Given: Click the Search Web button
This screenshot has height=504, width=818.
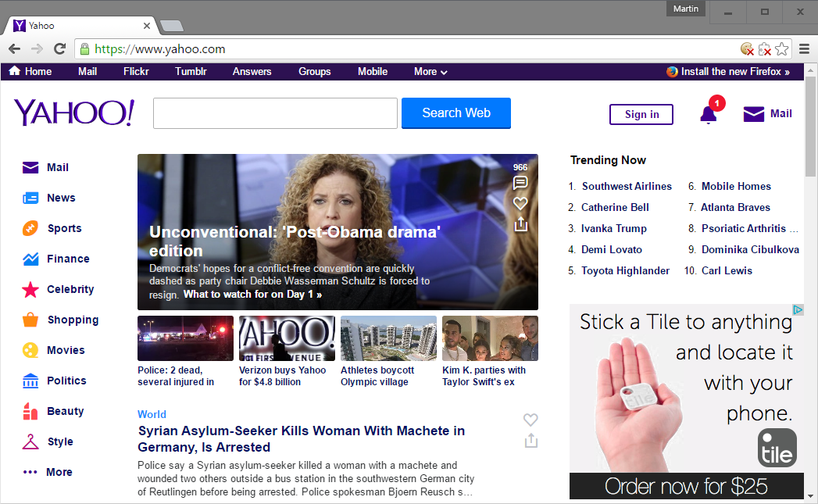Looking at the screenshot, I should (x=456, y=113).
